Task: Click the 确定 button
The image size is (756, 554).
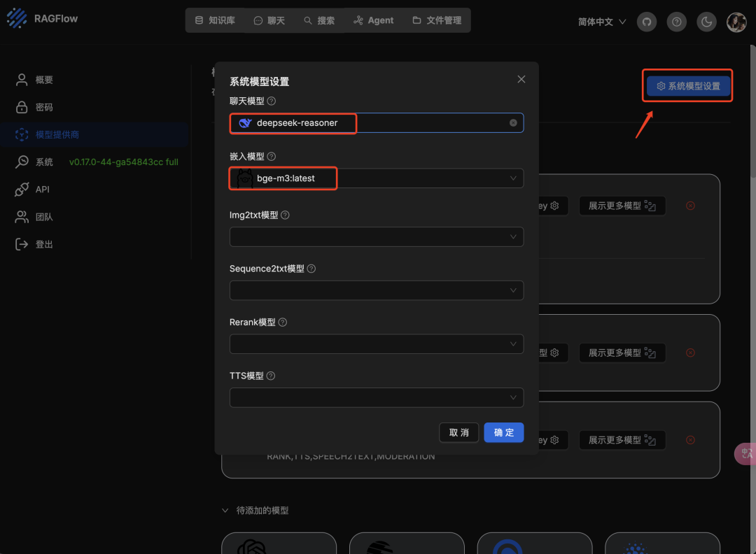Action: pyautogui.click(x=504, y=432)
